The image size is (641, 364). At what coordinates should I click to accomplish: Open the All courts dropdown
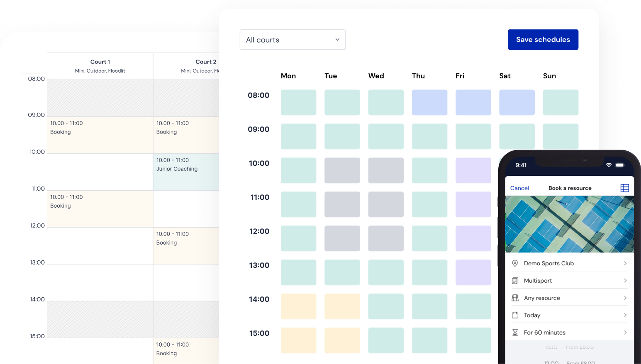coord(292,40)
